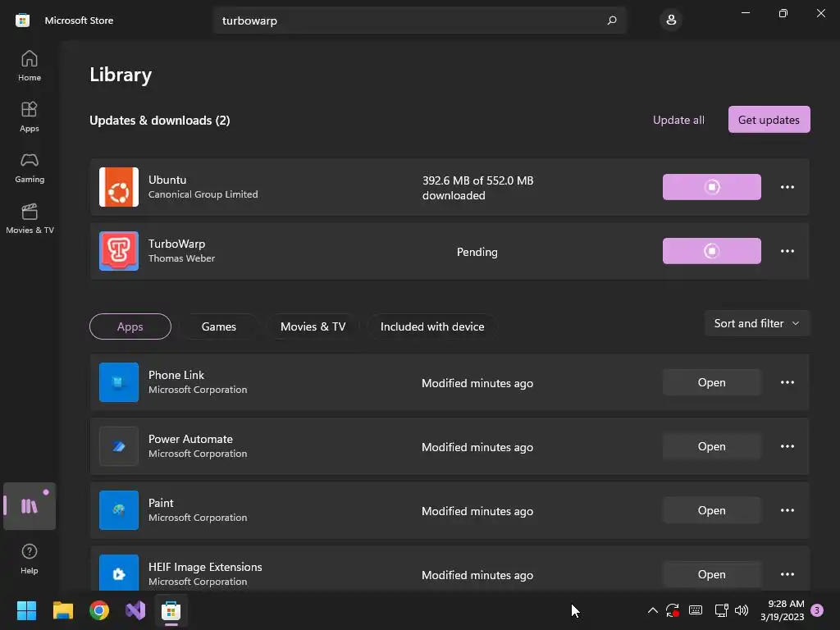This screenshot has height=630, width=840.
Task: Open the Help section
Action: pyautogui.click(x=30, y=558)
